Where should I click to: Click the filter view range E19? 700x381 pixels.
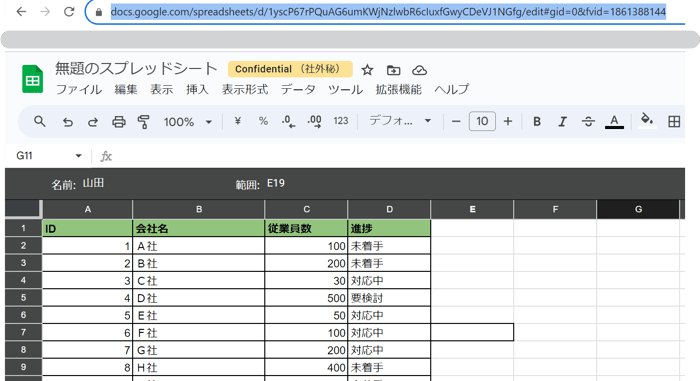point(275,183)
